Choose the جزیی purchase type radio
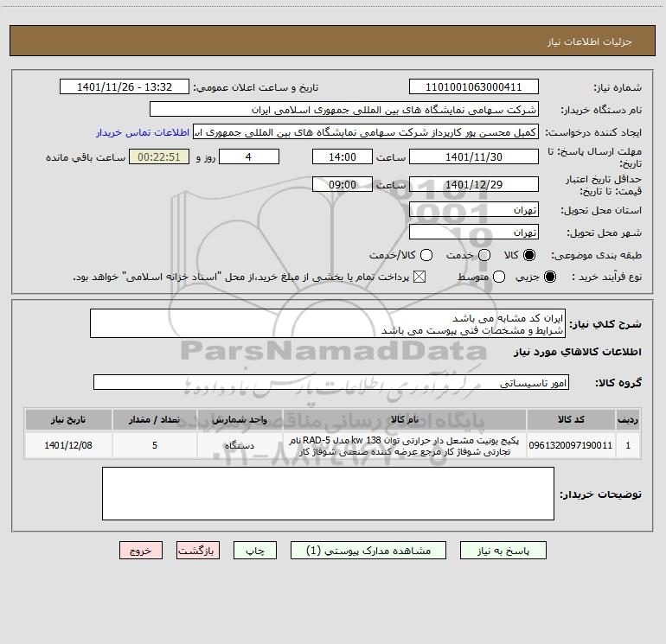This screenshot has height=644, width=666. (549, 277)
